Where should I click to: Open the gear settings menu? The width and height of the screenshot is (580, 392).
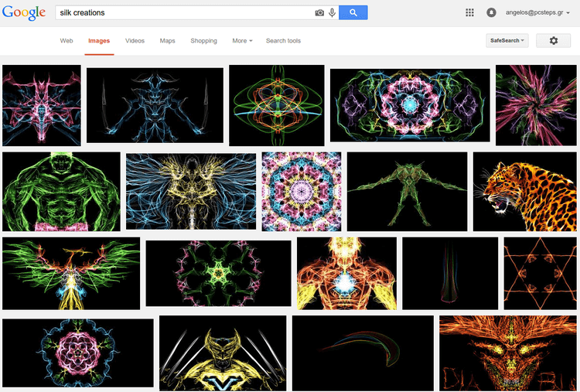(554, 41)
